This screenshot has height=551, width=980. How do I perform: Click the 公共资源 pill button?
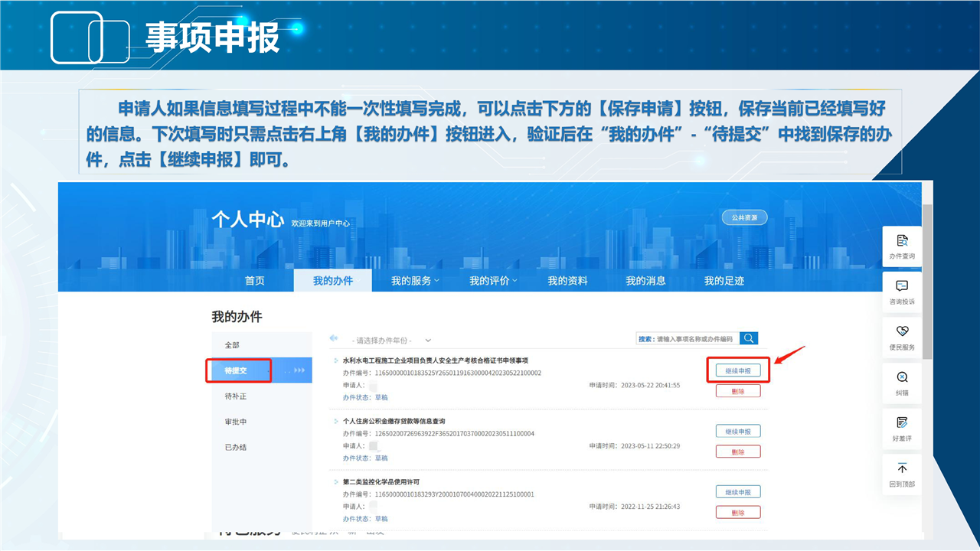click(x=744, y=217)
